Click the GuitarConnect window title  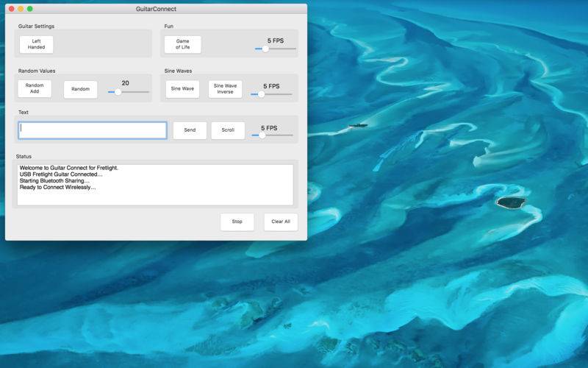(x=156, y=9)
